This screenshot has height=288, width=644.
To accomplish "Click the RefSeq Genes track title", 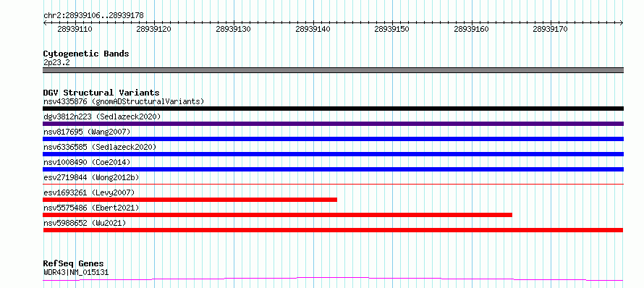I will pos(74,264).
